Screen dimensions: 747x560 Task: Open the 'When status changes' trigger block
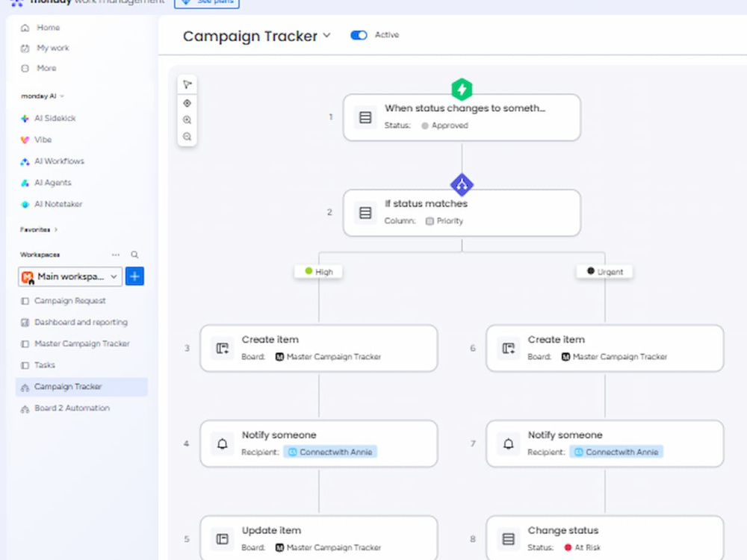(462, 117)
